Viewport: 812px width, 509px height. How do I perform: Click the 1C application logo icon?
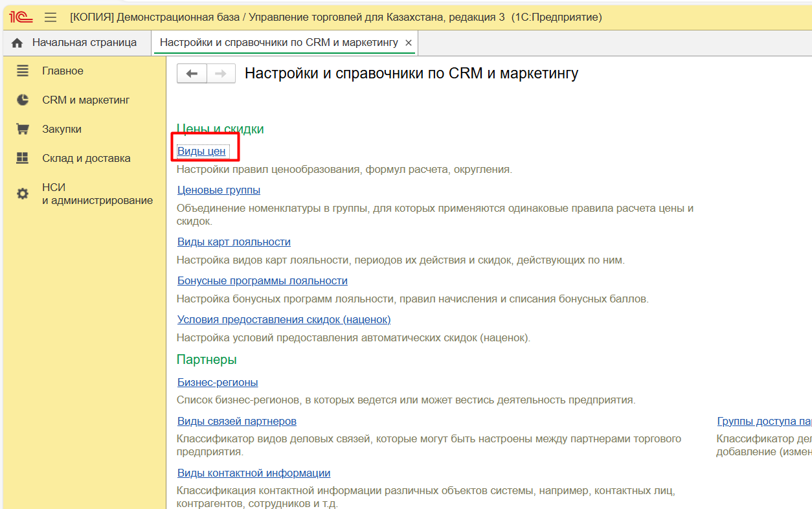pos(21,17)
